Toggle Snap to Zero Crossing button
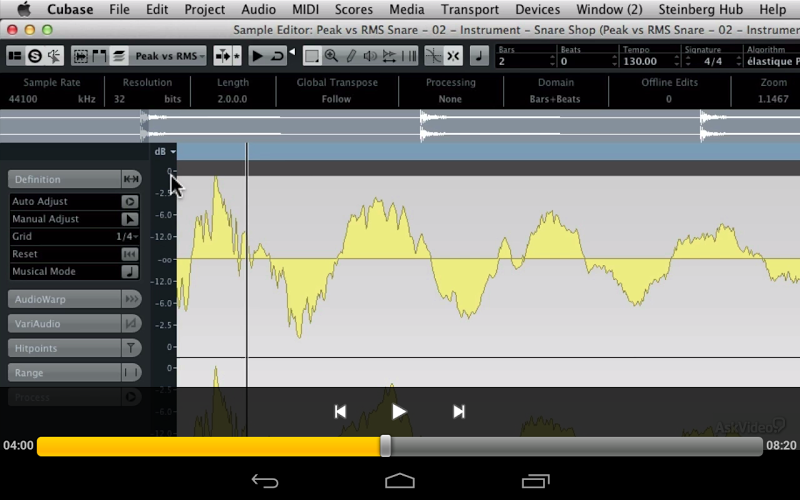 pos(434,56)
